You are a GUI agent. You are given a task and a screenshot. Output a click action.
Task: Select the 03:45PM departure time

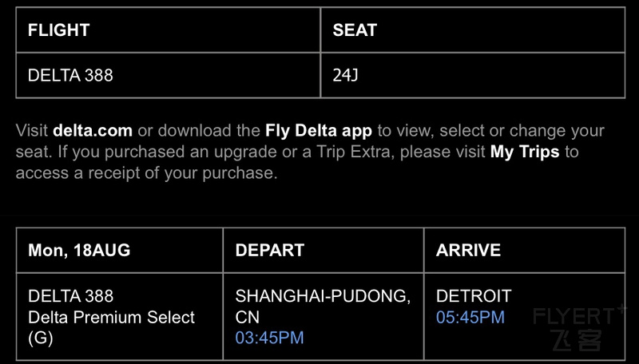269,338
